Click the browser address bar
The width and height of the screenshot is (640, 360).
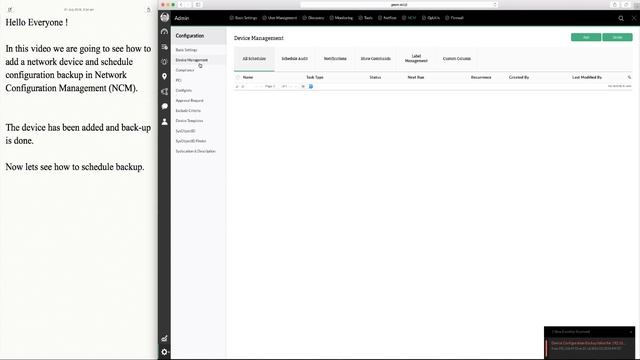pos(399,4)
